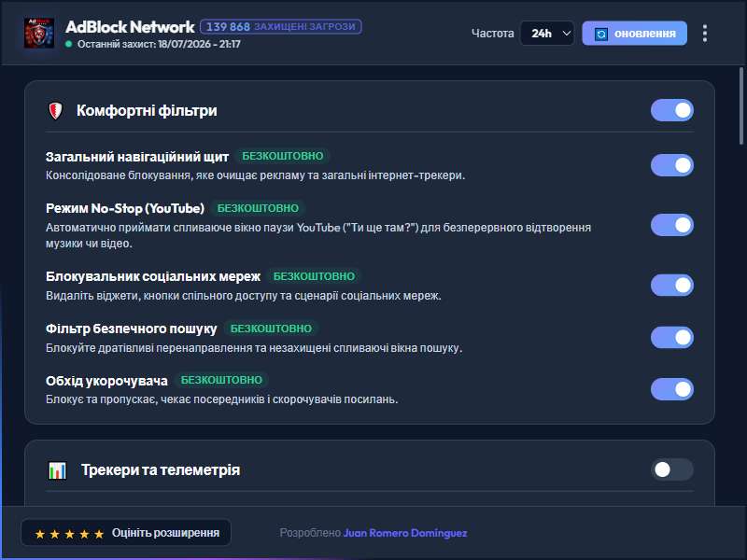The image size is (747, 560).
Task: Click the Оцініть розширення rating button
Action: 126,532
